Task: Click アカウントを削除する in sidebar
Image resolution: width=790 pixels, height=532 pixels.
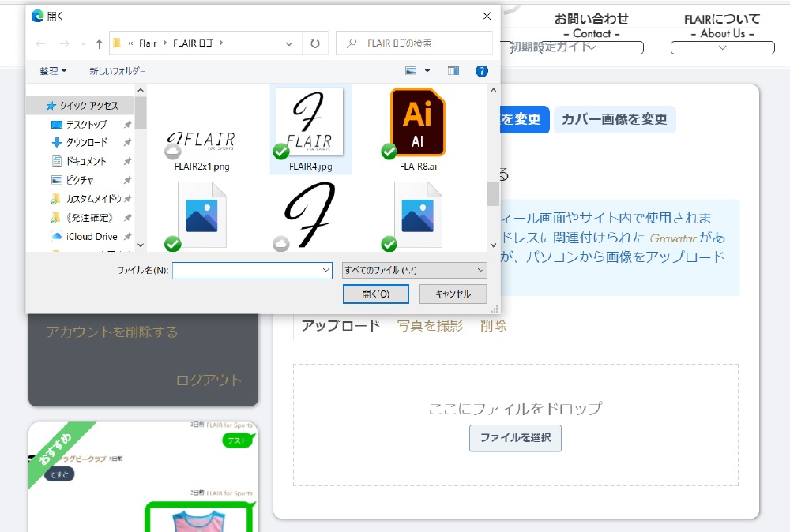Action: [112, 332]
